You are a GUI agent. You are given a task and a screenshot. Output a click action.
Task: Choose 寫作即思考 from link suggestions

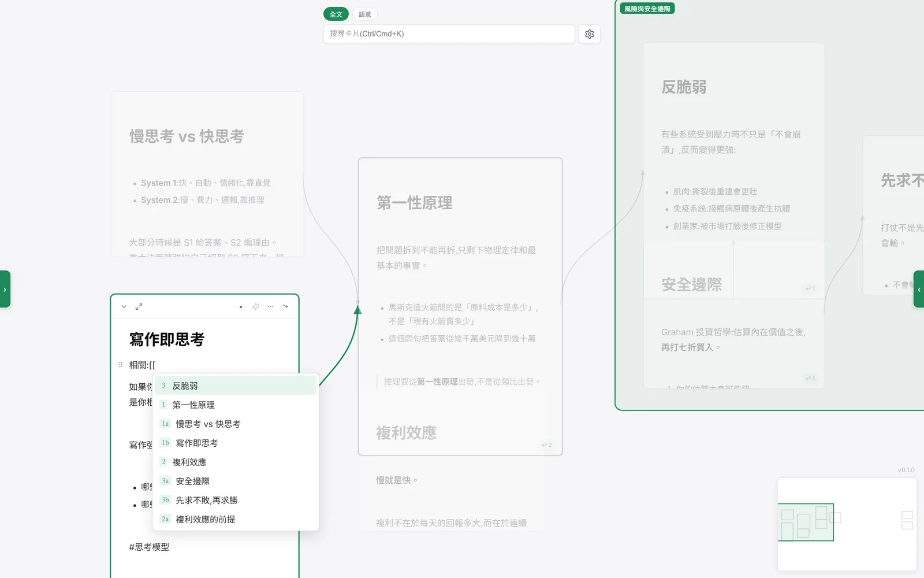(236, 443)
